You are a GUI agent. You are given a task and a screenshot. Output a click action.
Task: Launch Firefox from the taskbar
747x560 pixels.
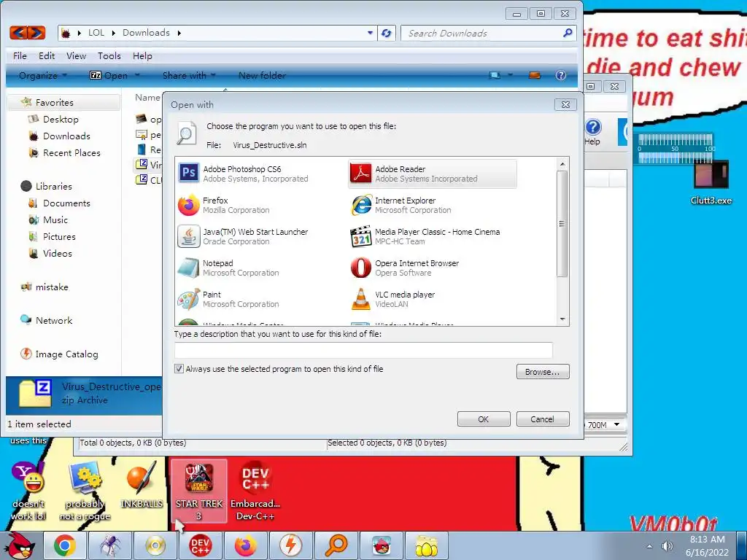coord(245,545)
